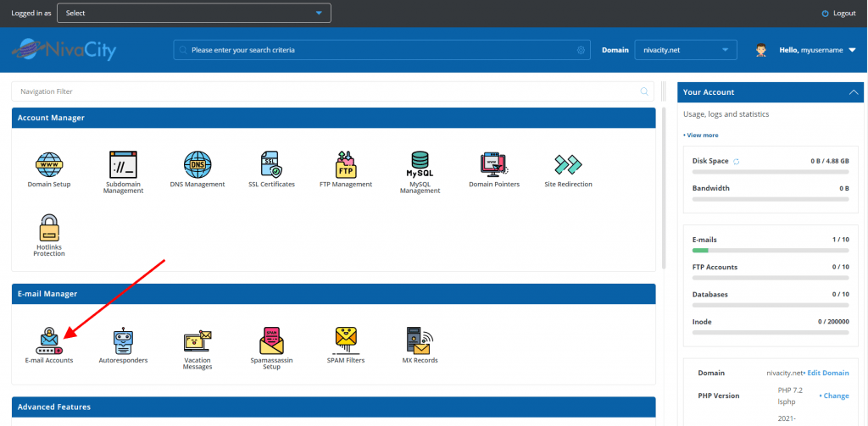Click the Navigation Filter magnifier icon

click(x=644, y=91)
